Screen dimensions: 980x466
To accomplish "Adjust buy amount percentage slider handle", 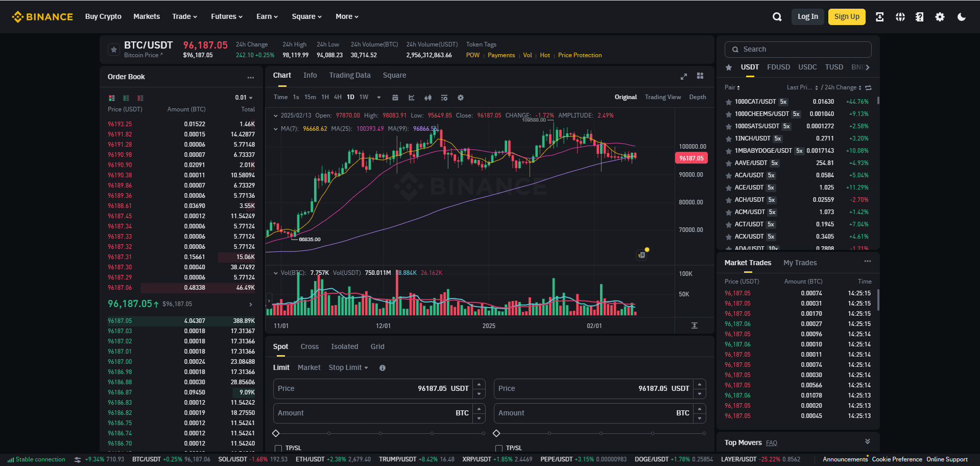I will (x=276, y=433).
